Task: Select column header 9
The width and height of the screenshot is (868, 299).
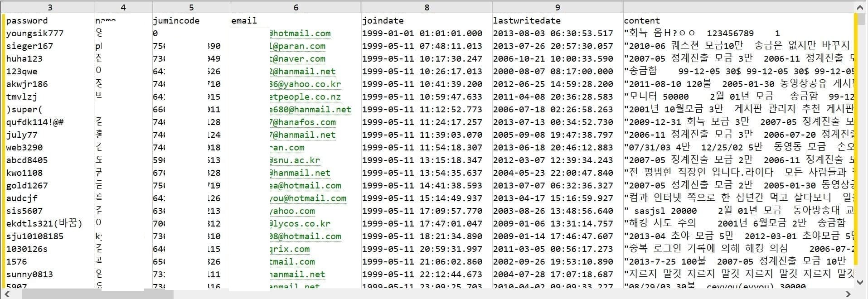Action: [558, 7]
